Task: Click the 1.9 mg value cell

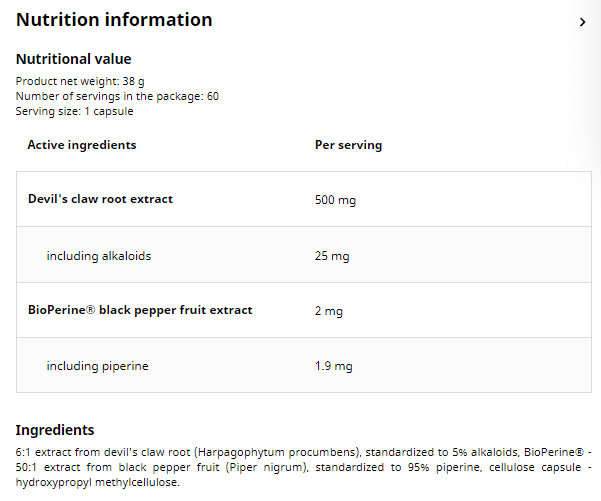Action: [x=333, y=366]
